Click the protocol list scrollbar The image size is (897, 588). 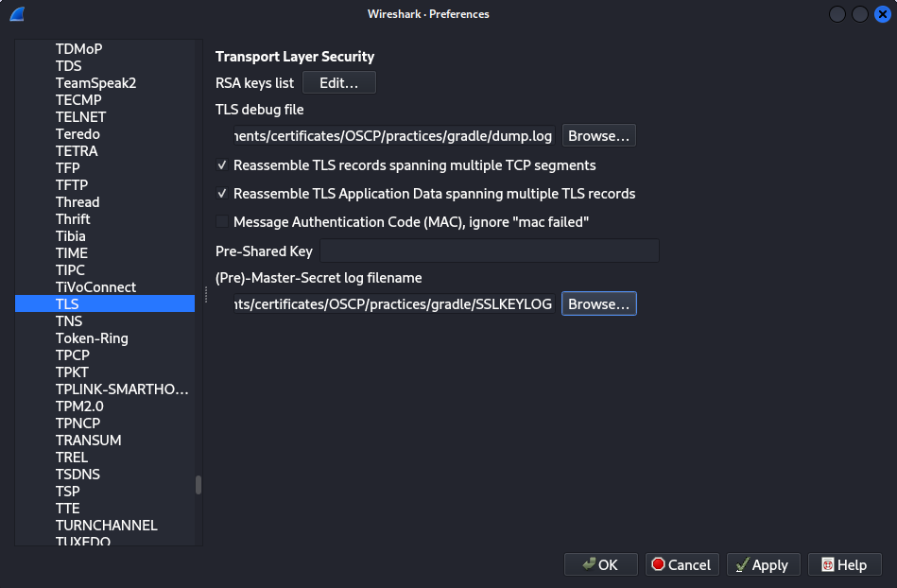(198, 485)
